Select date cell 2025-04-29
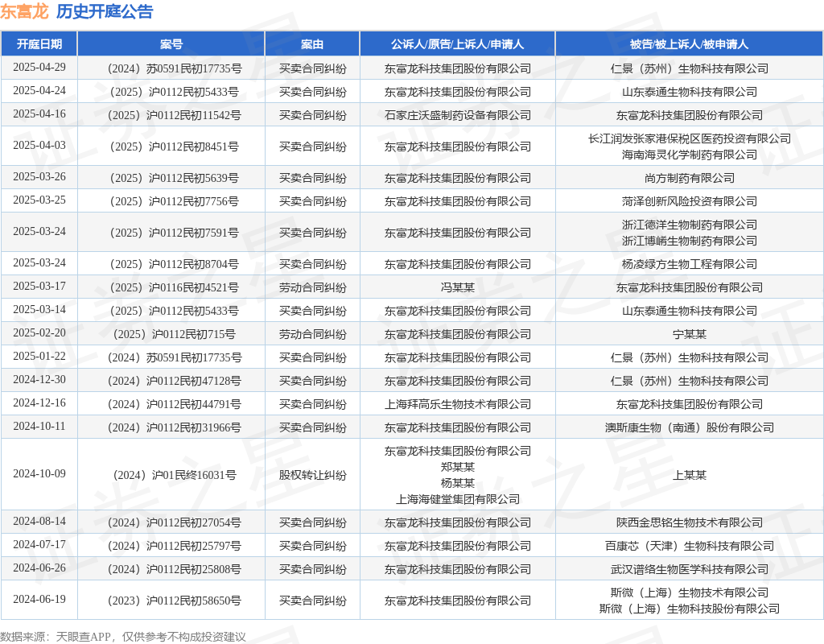This screenshot has width=824, height=644. pyautogui.click(x=39, y=68)
